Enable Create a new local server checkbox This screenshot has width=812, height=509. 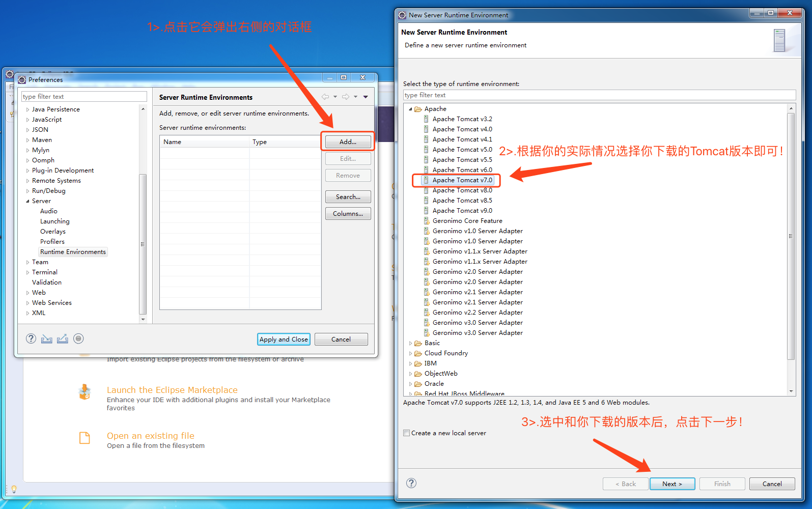[x=406, y=433]
